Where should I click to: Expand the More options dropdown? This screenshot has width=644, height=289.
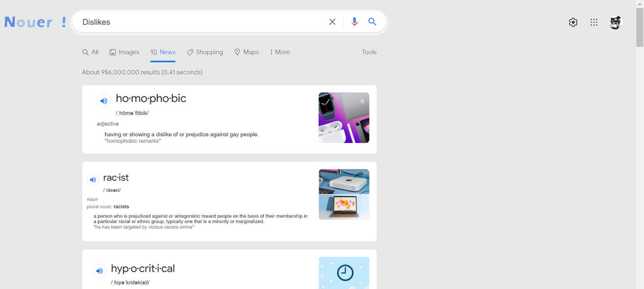coord(280,52)
